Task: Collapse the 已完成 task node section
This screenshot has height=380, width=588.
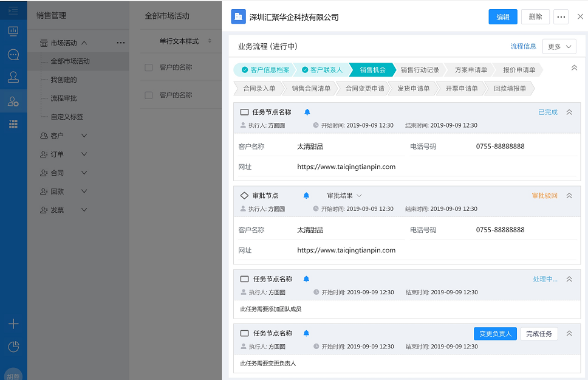Action: click(x=569, y=112)
